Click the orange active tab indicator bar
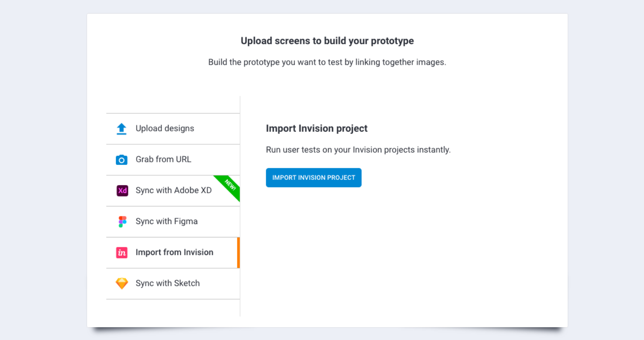Viewport: 644px width, 340px height. pos(238,252)
